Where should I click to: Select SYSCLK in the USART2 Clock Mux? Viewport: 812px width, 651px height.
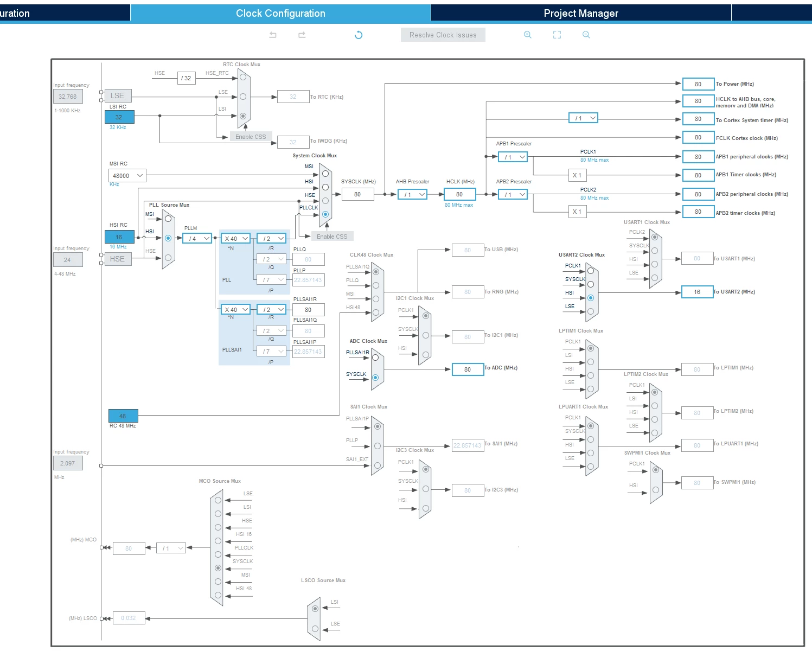click(591, 284)
